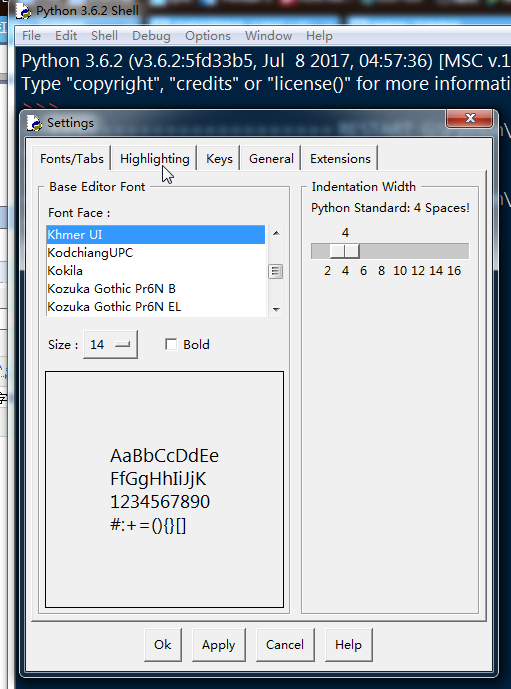The height and width of the screenshot is (689, 511).
Task: Click font list scroll up arrow
Action: pyautogui.click(x=276, y=233)
